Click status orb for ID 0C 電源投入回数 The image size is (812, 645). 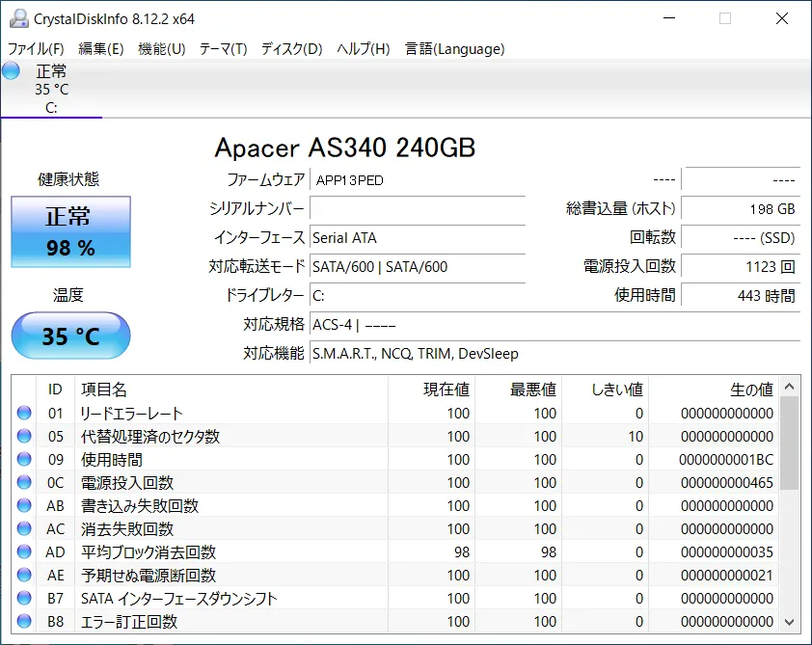(24, 482)
